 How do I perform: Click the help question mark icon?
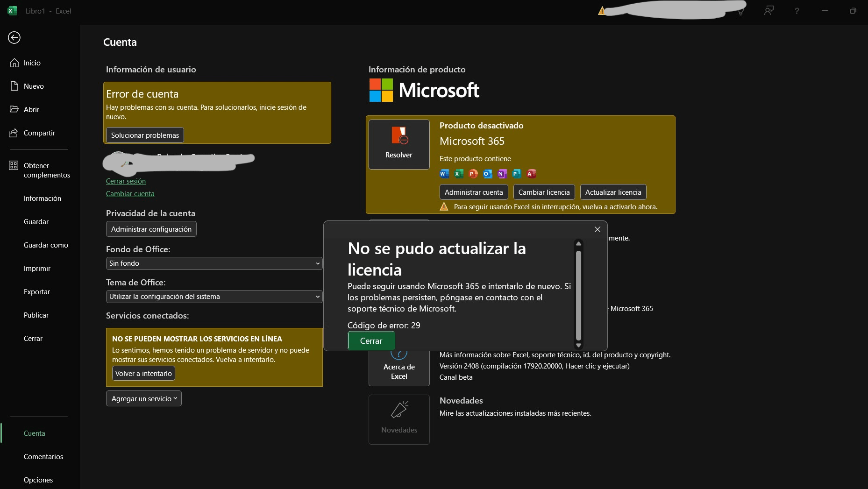(x=797, y=11)
